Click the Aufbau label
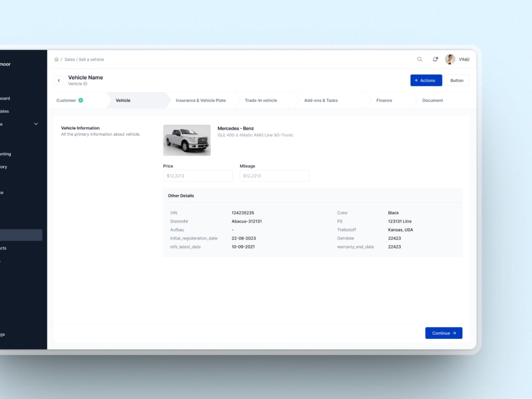The height and width of the screenshot is (399, 532). [177, 230]
